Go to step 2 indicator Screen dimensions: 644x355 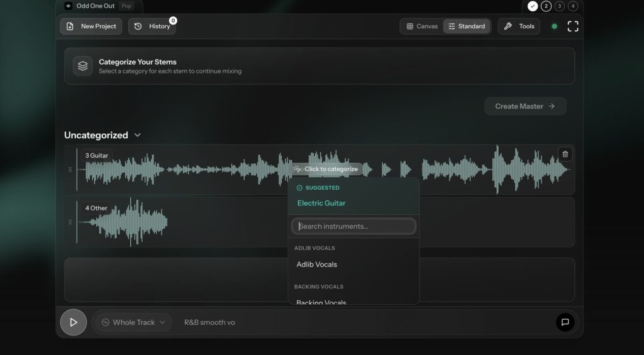(x=546, y=6)
